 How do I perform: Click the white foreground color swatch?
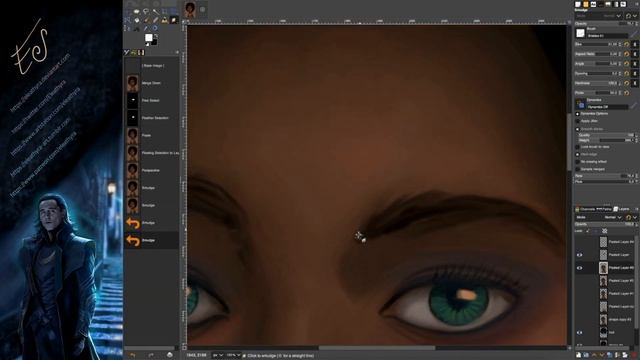149,38
